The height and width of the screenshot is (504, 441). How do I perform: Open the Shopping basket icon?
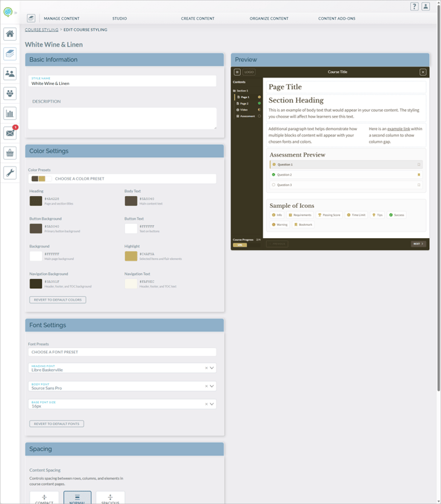10,153
